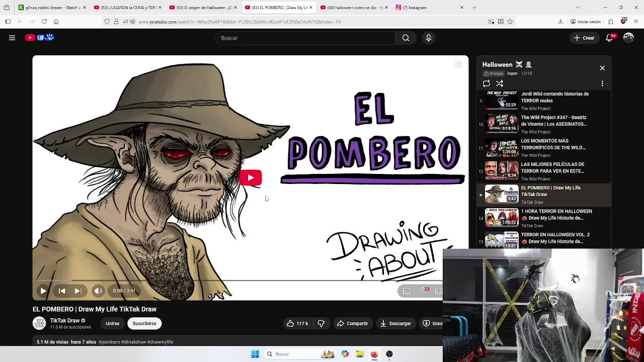Click the Descargar download button
The width and height of the screenshot is (644, 362).
click(x=396, y=323)
